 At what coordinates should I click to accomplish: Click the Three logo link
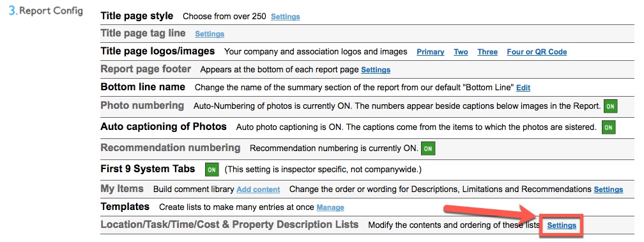[x=487, y=52]
